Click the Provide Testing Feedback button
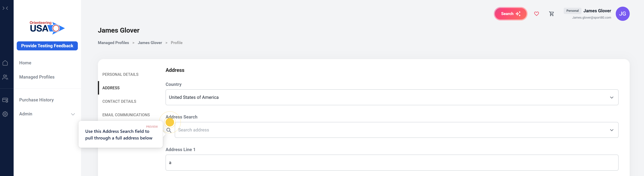The height and width of the screenshot is (176, 644). click(x=47, y=46)
